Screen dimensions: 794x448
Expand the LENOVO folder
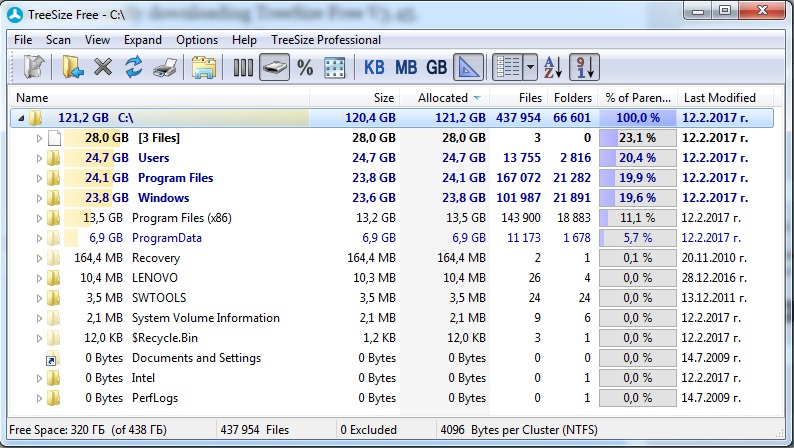click(39, 278)
